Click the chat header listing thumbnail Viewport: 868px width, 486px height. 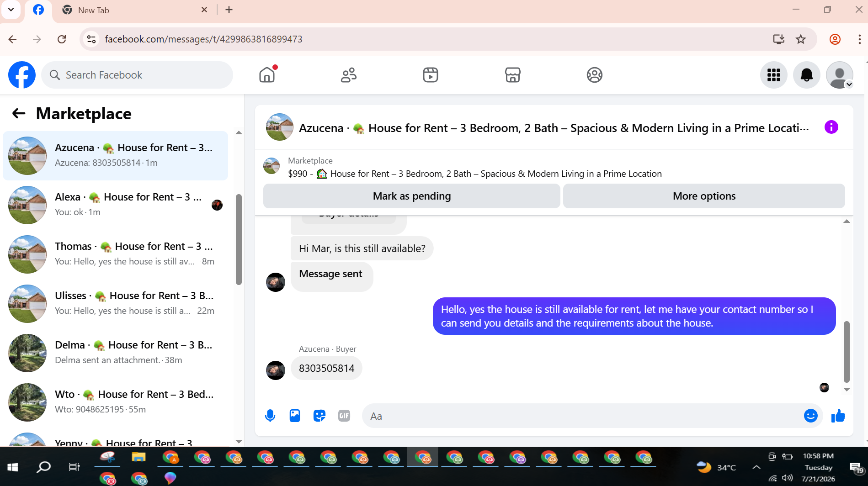(x=280, y=127)
